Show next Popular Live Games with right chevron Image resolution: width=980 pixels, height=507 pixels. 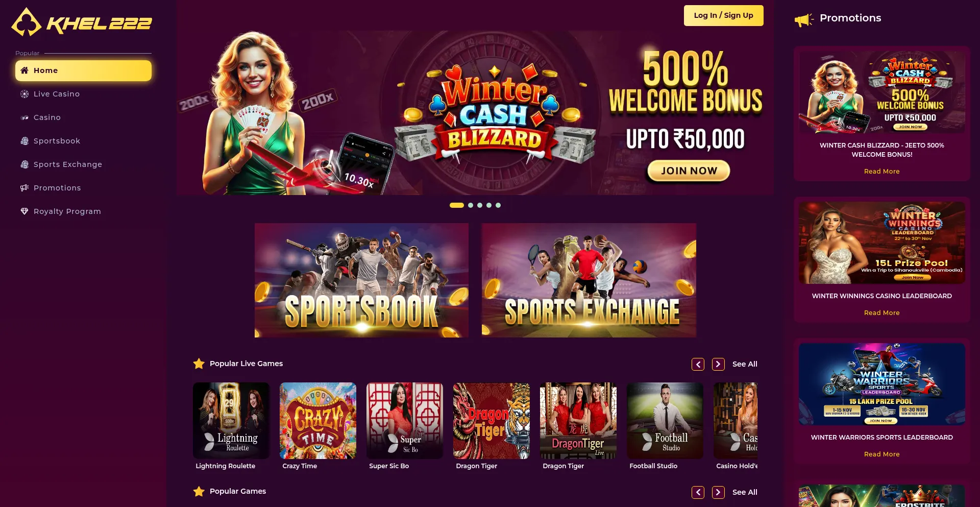coord(718,364)
